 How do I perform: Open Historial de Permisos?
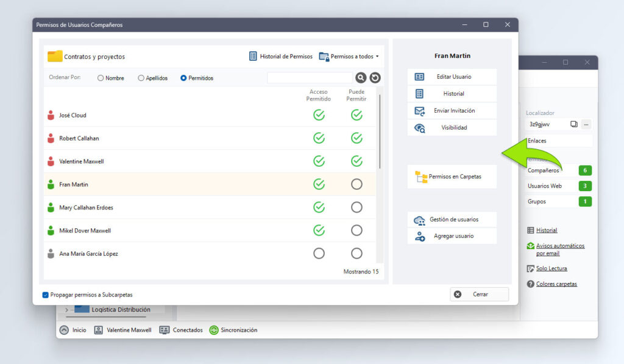click(281, 57)
